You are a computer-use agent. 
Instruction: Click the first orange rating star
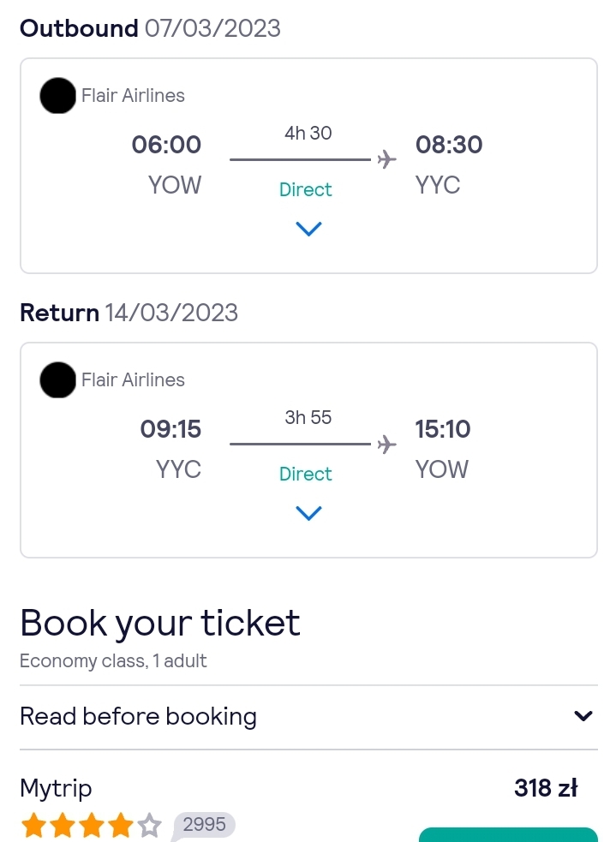pos(33,826)
